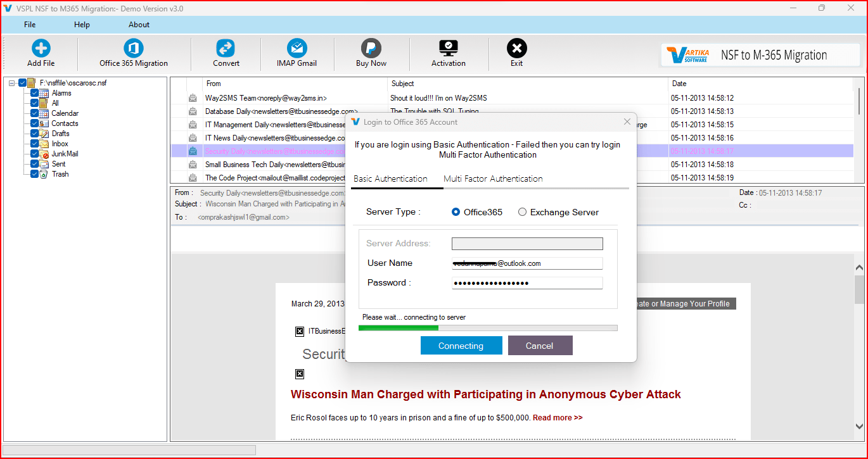
Task: Click the preview pane scroll down arrow
Action: (x=859, y=427)
